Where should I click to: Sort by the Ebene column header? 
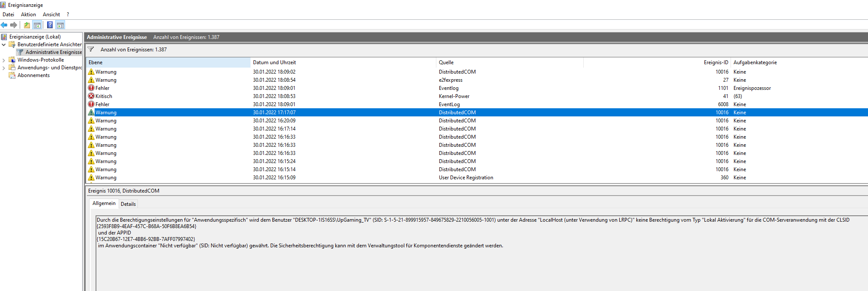click(x=168, y=62)
